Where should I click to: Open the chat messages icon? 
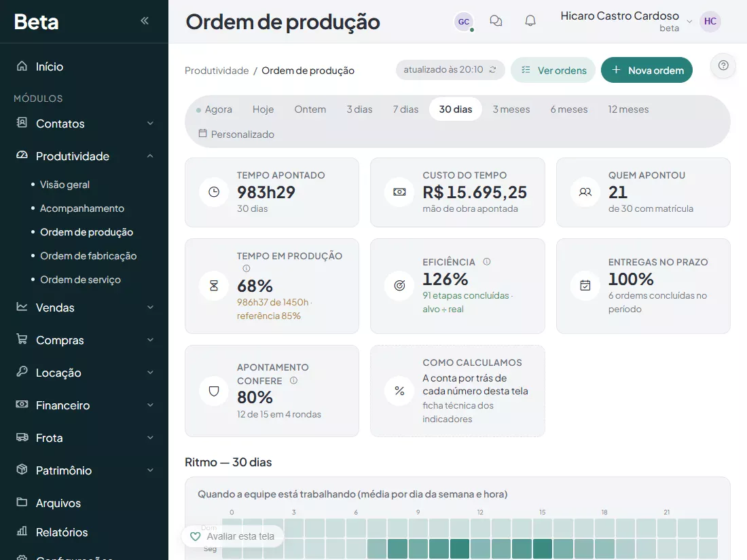click(x=496, y=21)
